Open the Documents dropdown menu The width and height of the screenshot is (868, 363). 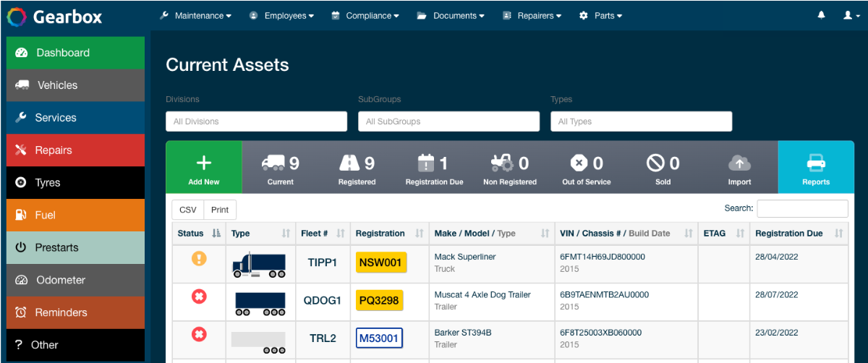pos(451,16)
